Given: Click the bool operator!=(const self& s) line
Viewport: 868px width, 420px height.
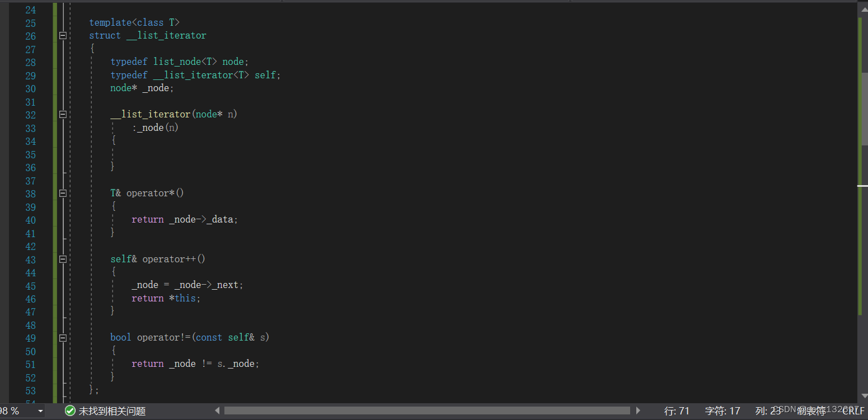Looking at the screenshot, I should click(190, 337).
